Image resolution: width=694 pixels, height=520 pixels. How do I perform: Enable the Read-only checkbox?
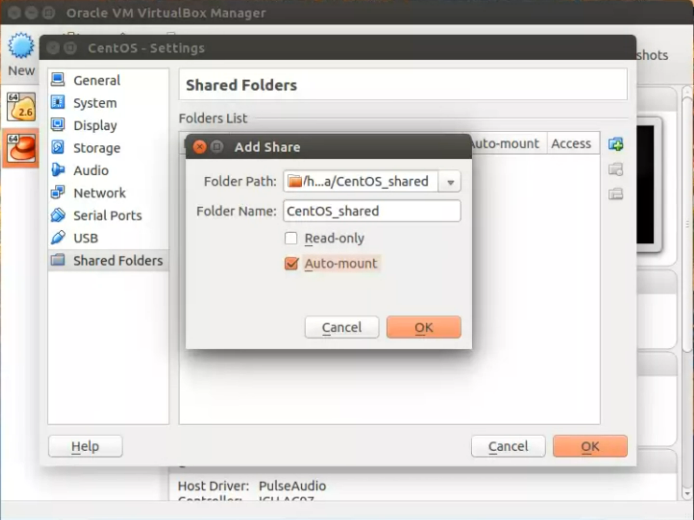291,238
